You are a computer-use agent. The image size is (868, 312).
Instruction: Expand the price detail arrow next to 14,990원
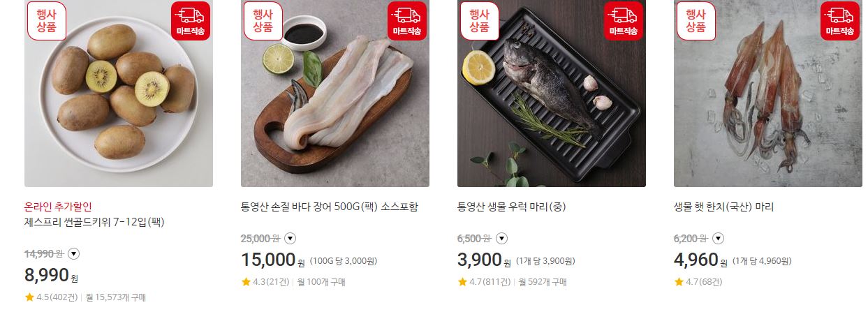(74, 254)
